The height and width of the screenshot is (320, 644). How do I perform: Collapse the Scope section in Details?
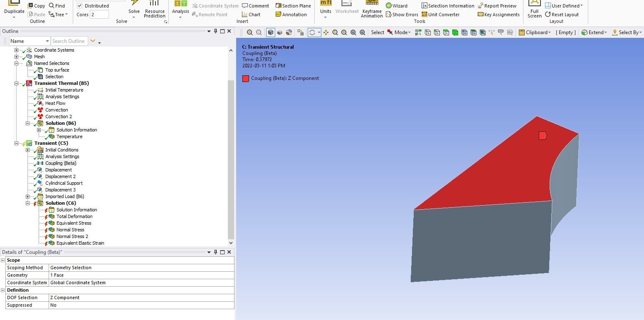tap(3, 260)
